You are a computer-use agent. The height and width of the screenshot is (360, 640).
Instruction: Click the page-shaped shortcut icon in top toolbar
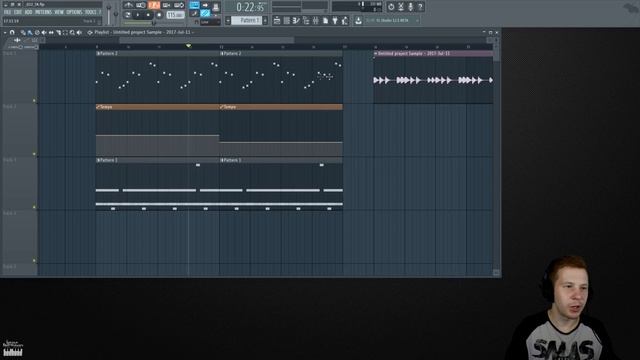[325, 20]
